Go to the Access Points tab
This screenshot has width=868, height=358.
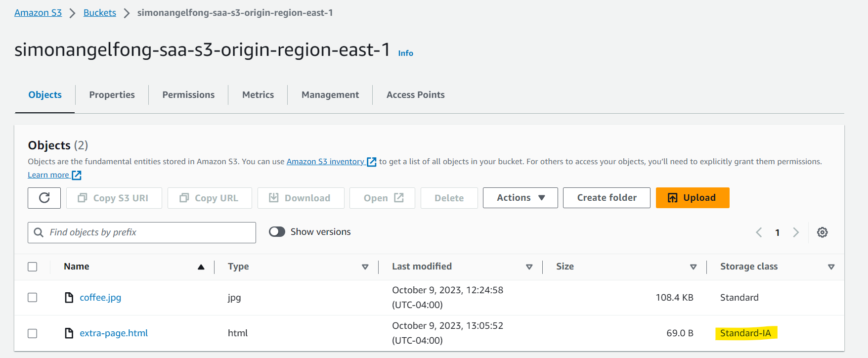coord(416,95)
